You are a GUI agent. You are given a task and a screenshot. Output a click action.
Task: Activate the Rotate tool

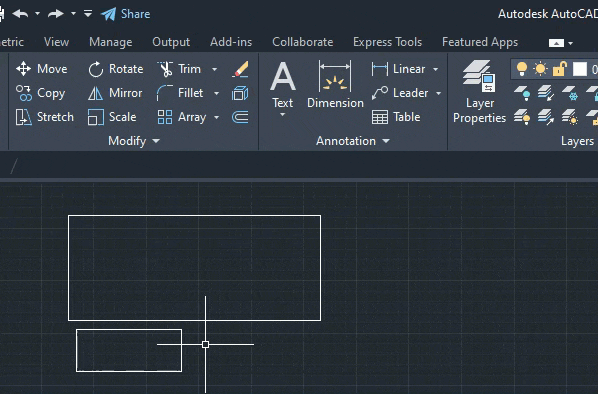[116, 69]
